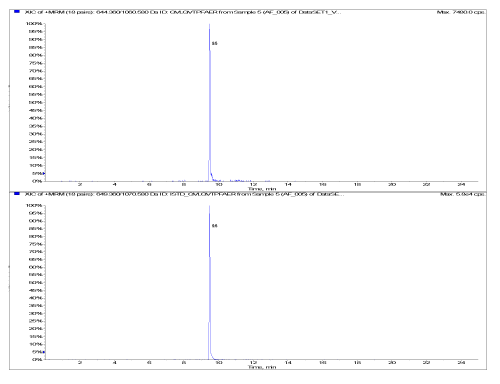Click the 24 minute tick on bottom time axis
500x384 pixels.
pos(461,362)
